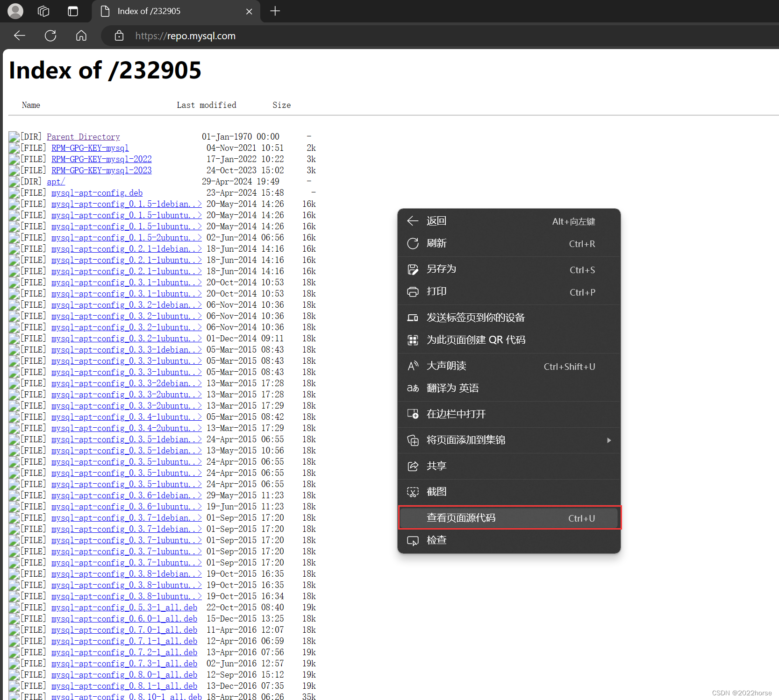Viewport: 779px width, 700px height.
Task: Open the RPM-GPG-KEY-mysql-2022 link
Action: 101,159
